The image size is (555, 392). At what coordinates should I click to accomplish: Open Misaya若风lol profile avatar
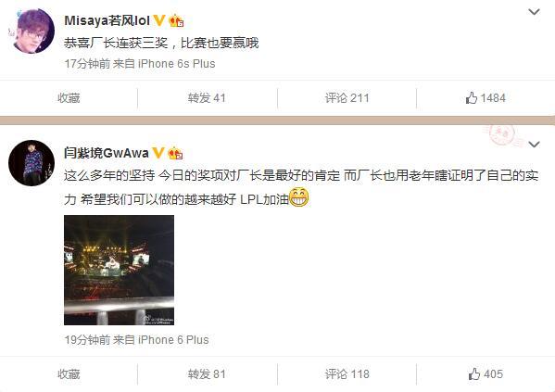(32, 31)
